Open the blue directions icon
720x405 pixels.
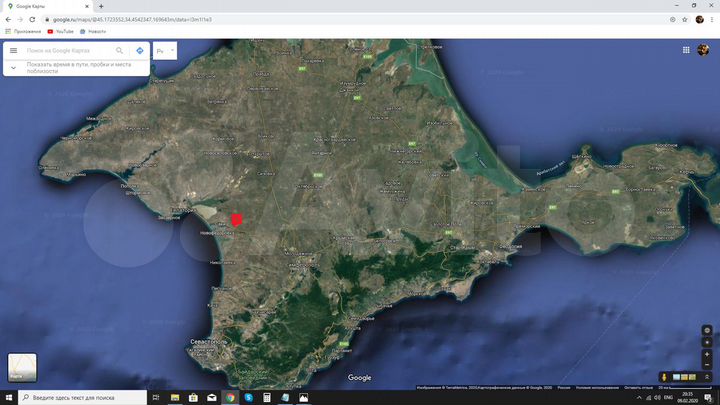tap(140, 51)
